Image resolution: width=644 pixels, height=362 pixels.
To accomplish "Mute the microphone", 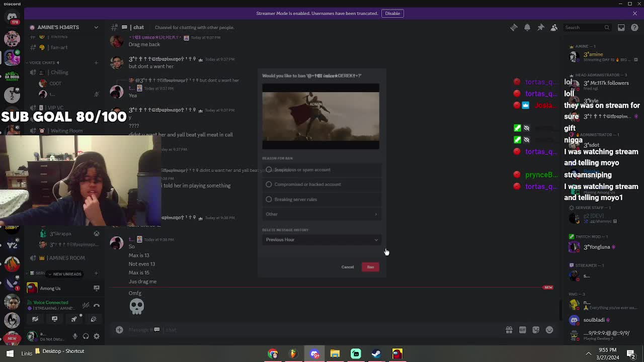I will 75,336.
